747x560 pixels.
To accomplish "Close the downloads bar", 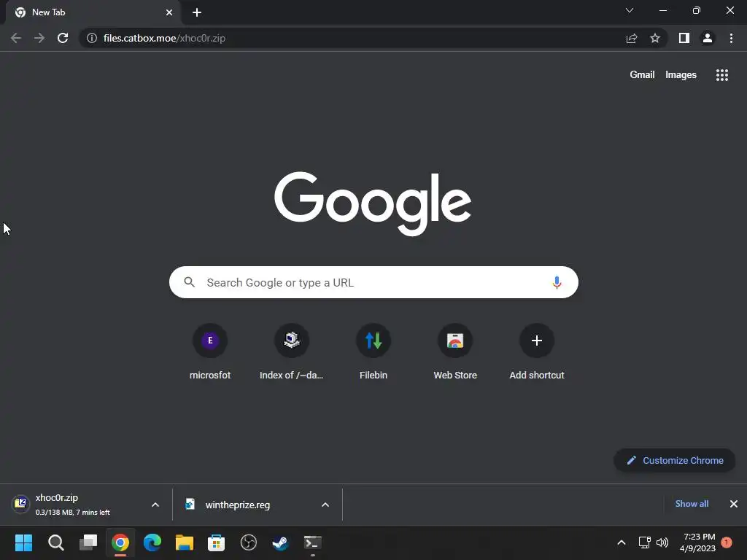I will point(734,504).
